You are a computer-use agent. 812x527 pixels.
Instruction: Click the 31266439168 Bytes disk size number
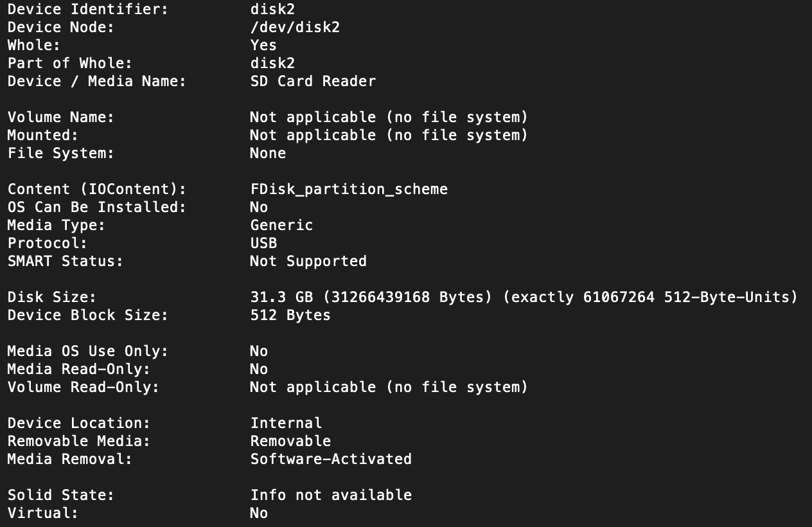(x=380, y=298)
